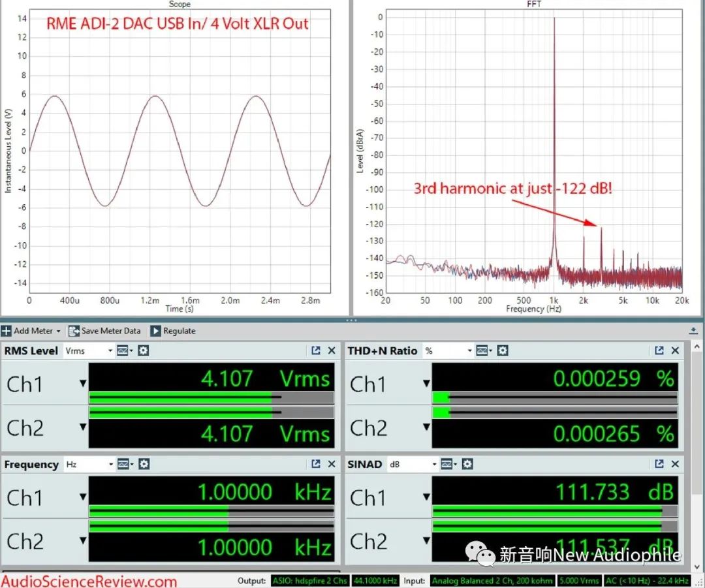Open THD+N Ratio graph view icon
The image size is (705, 588).
[x=484, y=350]
